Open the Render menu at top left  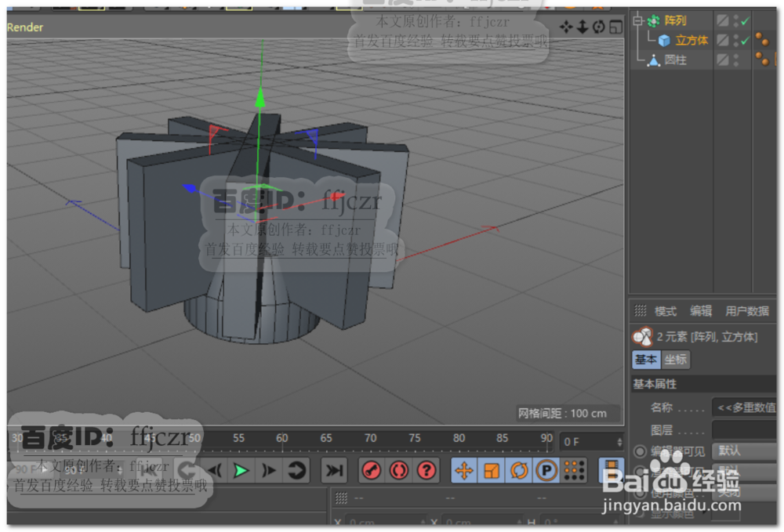click(25, 27)
